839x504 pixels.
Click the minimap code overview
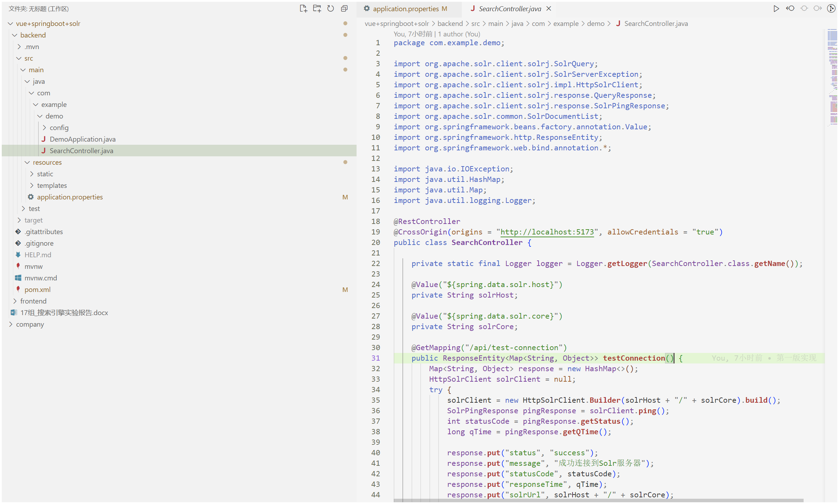pyautogui.click(x=832, y=77)
